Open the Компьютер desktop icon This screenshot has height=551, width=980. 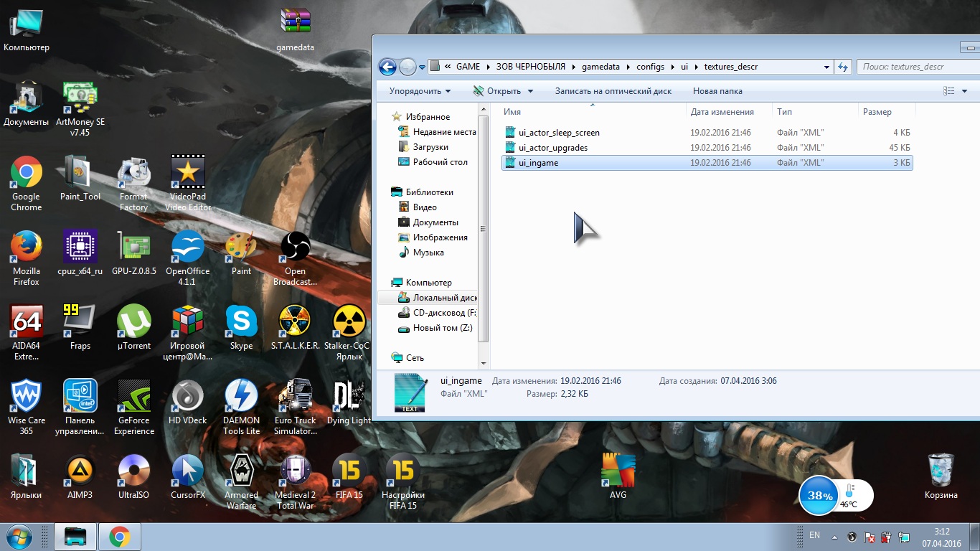pyautogui.click(x=27, y=29)
